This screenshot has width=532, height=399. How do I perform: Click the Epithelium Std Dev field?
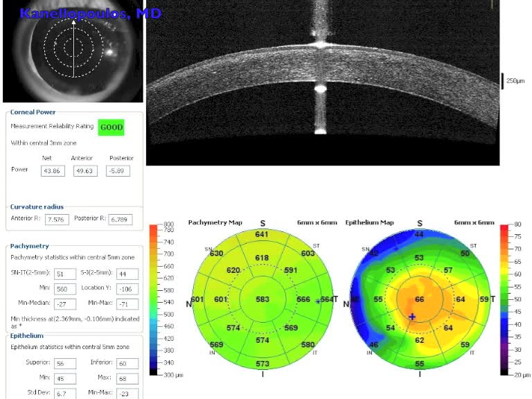tap(65, 393)
